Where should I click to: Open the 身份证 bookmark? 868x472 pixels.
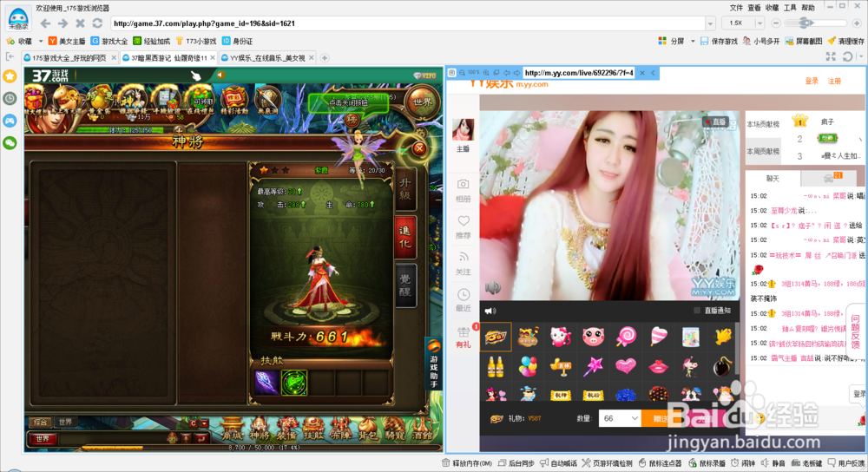coord(238,41)
